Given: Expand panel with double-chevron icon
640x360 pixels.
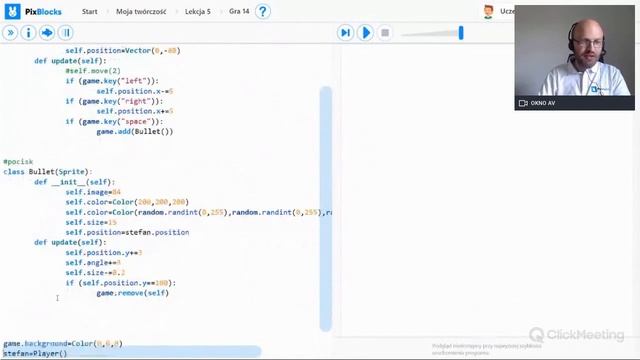Looking at the screenshot, I should tap(10, 33).
